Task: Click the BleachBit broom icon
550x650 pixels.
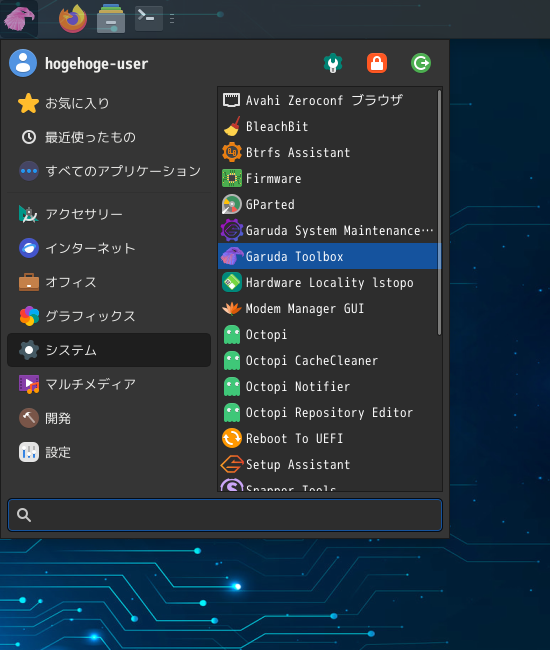Action: pos(231,126)
